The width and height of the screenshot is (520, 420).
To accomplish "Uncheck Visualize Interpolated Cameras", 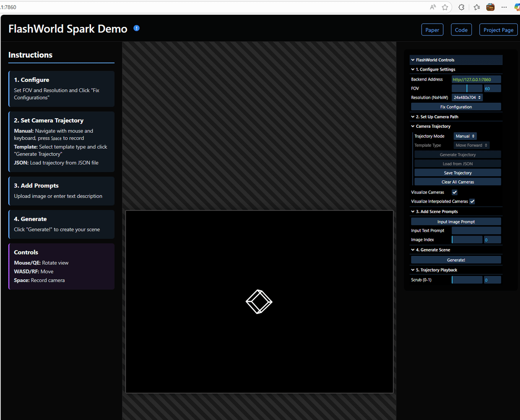I will 472,201.
